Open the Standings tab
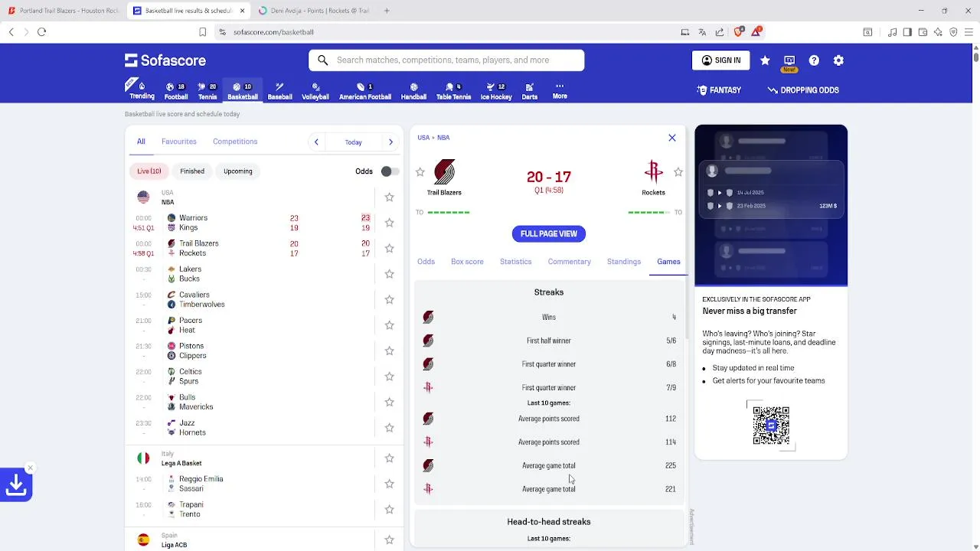Viewport: 980px width, 551px height. coord(624,262)
